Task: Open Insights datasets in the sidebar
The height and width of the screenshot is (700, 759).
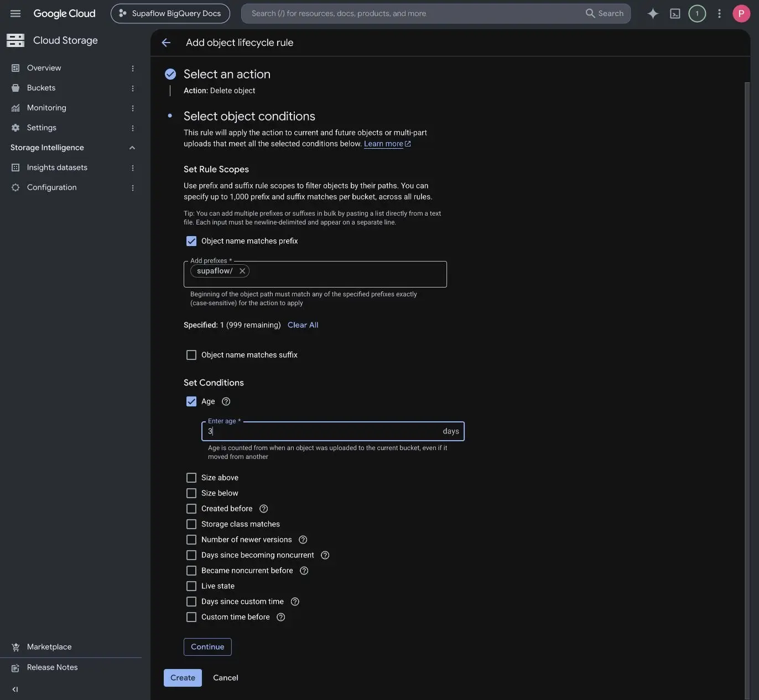Action: pyautogui.click(x=57, y=168)
